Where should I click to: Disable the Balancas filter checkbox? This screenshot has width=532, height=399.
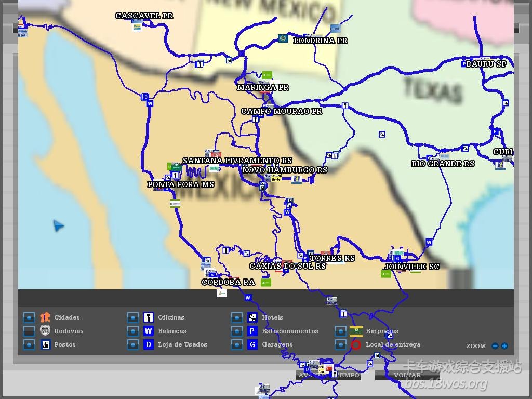(x=133, y=331)
